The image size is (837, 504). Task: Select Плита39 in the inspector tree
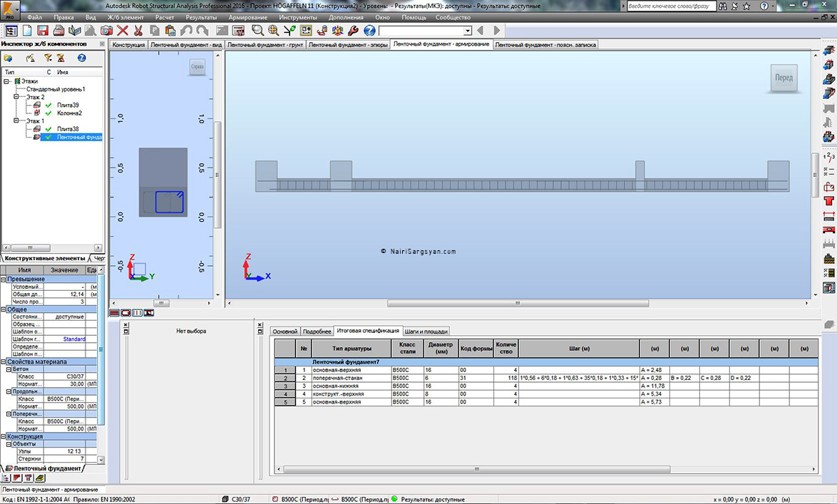click(x=68, y=106)
